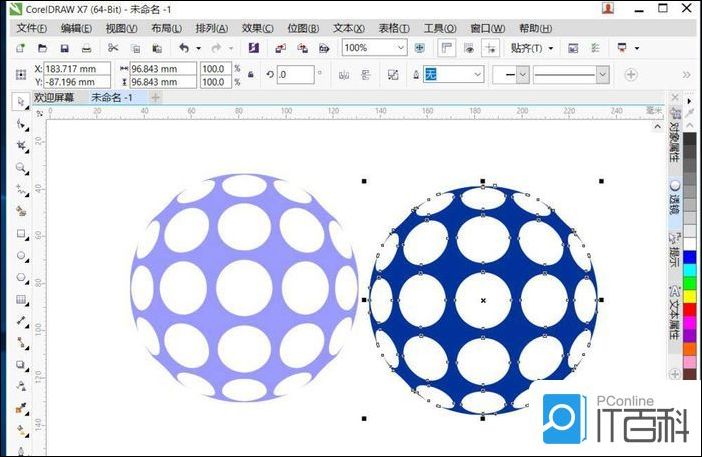Expand the undo history arrow

(198, 48)
